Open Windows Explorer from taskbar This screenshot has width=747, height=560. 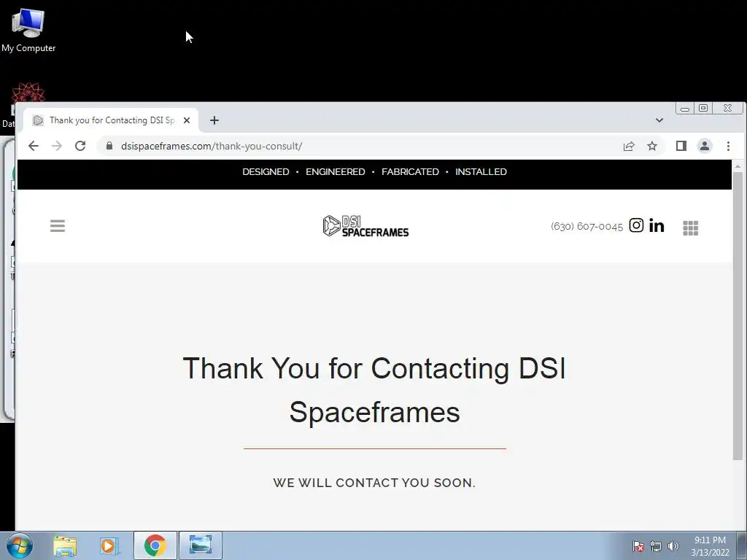point(65,546)
